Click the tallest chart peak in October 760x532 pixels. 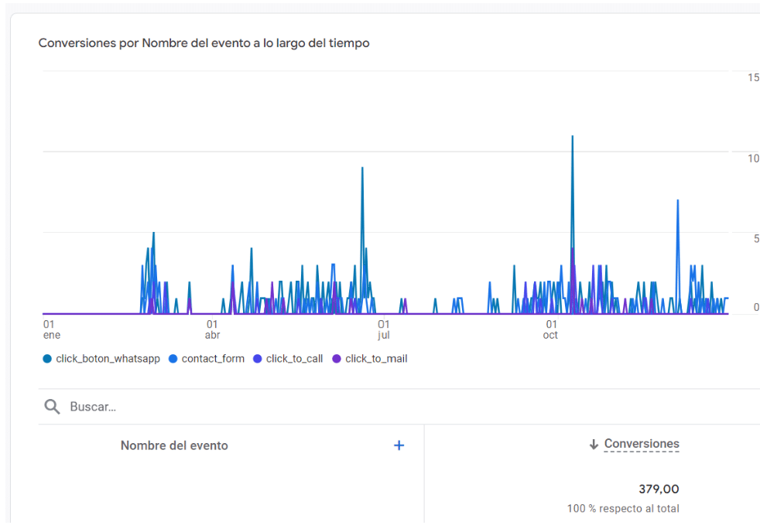click(572, 138)
